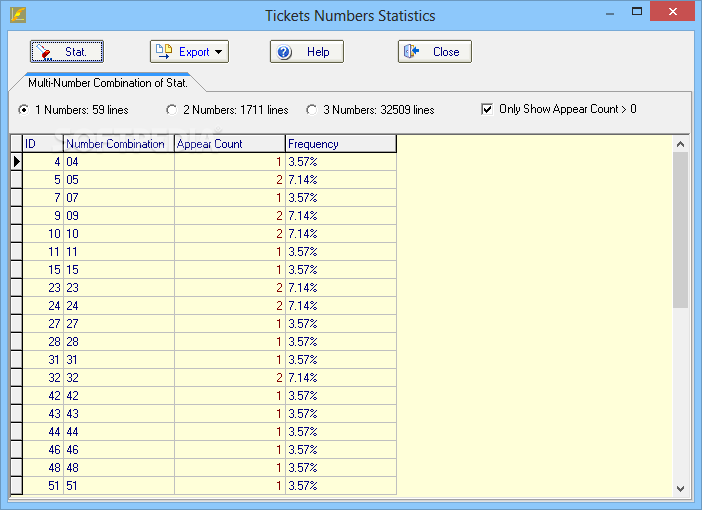Click the Export document icon
702x510 pixels.
[164, 51]
